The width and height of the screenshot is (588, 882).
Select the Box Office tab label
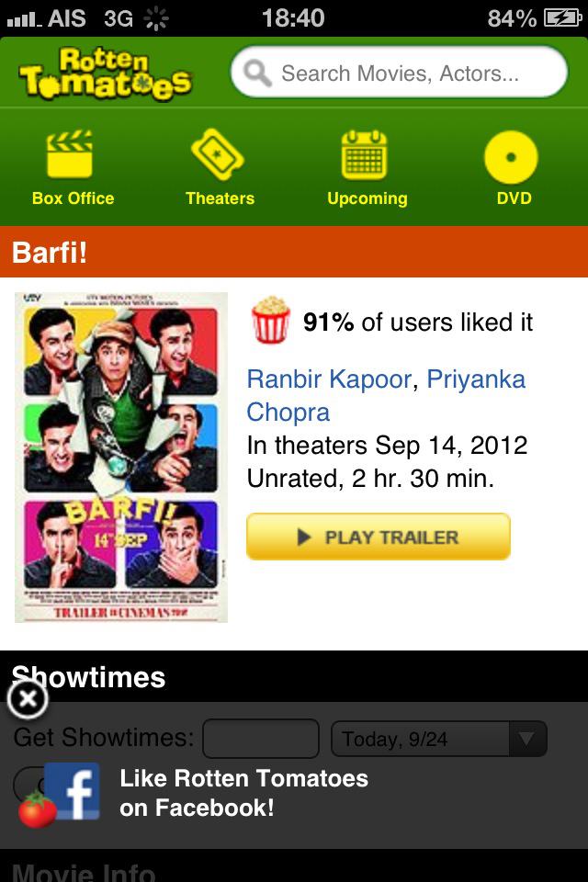pyautogui.click(x=73, y=198)
